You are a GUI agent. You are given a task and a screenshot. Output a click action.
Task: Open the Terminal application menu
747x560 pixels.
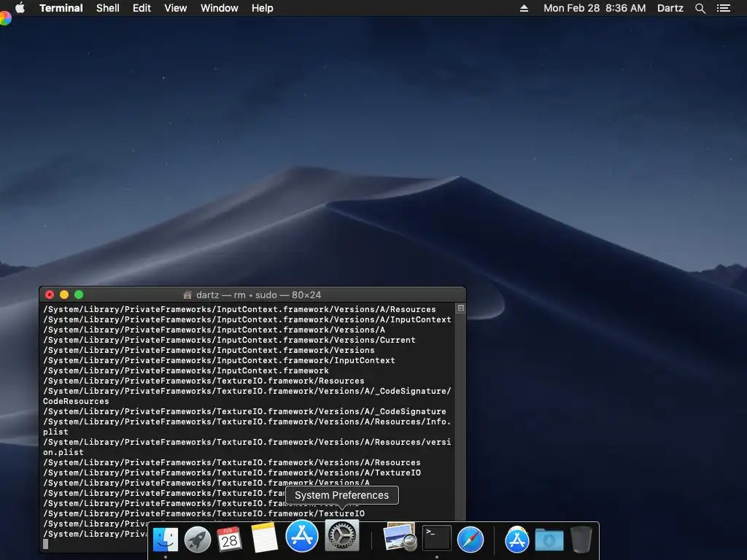click(61, 8)
